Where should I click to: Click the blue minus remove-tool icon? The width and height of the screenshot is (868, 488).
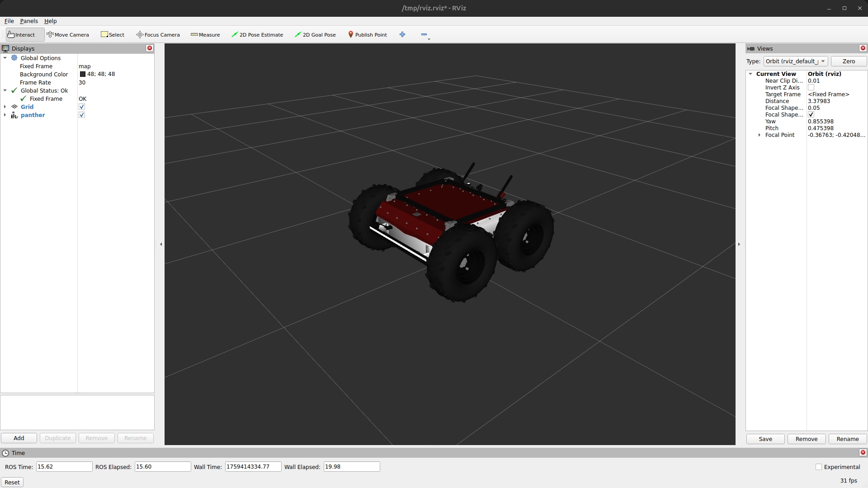pos(424,34)
